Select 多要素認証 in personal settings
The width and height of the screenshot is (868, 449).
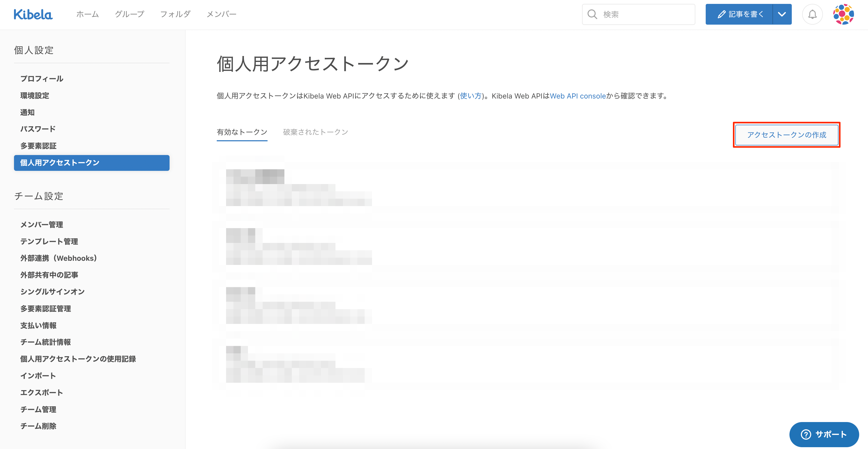38,146
